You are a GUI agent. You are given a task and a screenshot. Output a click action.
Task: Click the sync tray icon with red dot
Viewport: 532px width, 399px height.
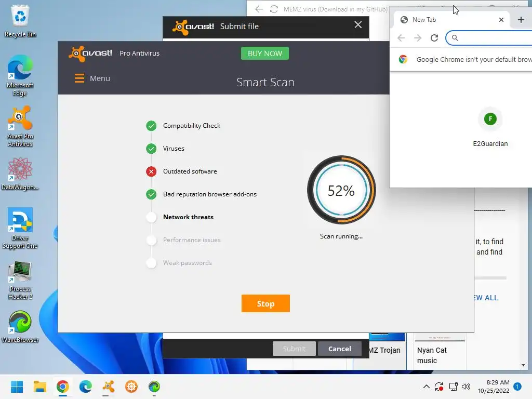(439, 387)
